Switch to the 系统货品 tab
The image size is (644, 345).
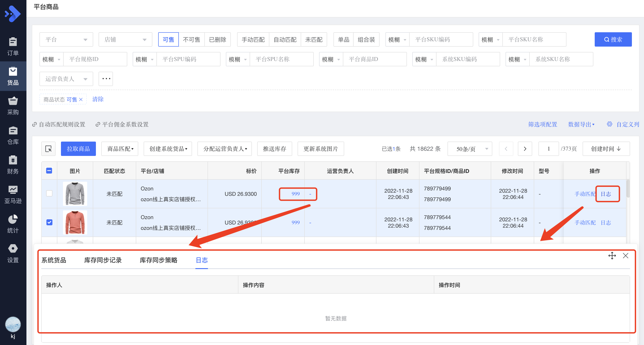pos(54,260)
